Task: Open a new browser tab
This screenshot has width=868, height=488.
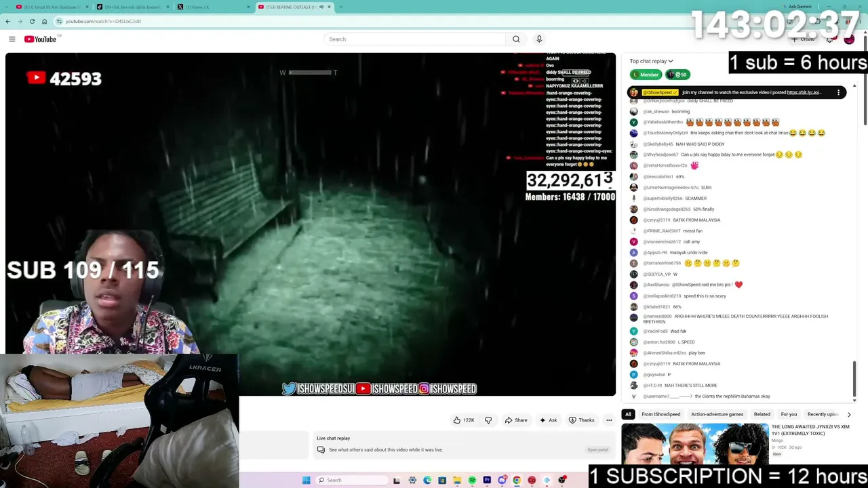Action: click(x=340, y=7)
